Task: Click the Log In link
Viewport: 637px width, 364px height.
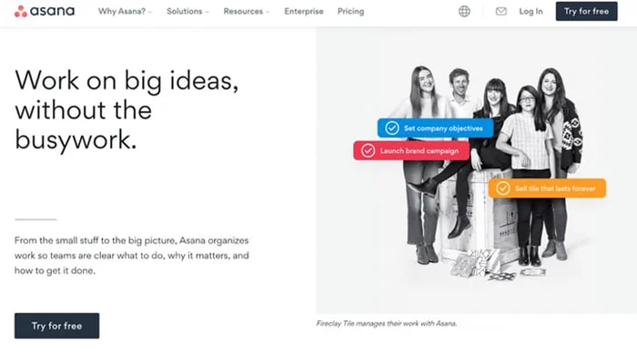Action: tap(531, 11)
